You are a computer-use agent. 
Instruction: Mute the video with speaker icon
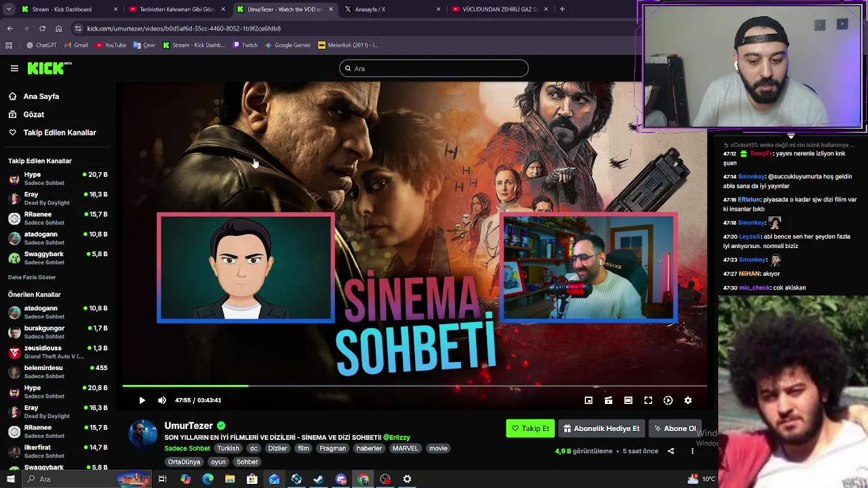coord(161,401)
